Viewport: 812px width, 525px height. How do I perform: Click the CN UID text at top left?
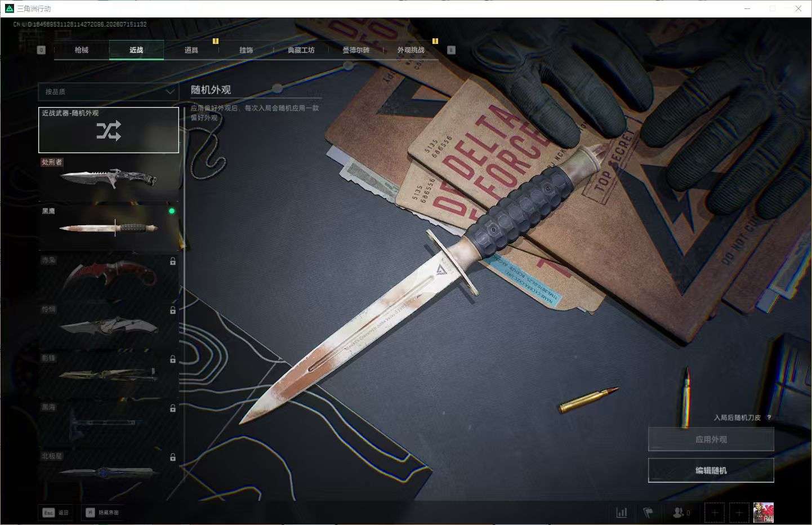click(x=80, y=24)
